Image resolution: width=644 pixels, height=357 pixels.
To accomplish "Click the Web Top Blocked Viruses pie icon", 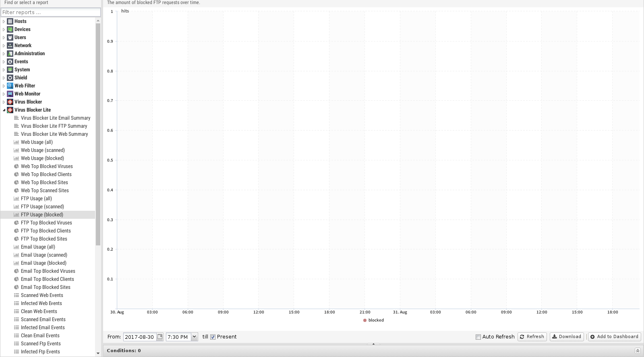I will coord(17,166).
